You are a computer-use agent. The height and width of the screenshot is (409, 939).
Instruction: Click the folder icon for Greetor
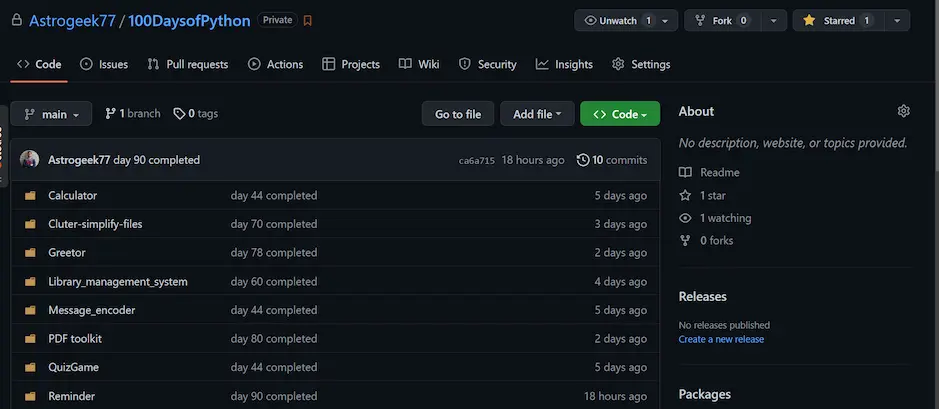click(30, 253)
